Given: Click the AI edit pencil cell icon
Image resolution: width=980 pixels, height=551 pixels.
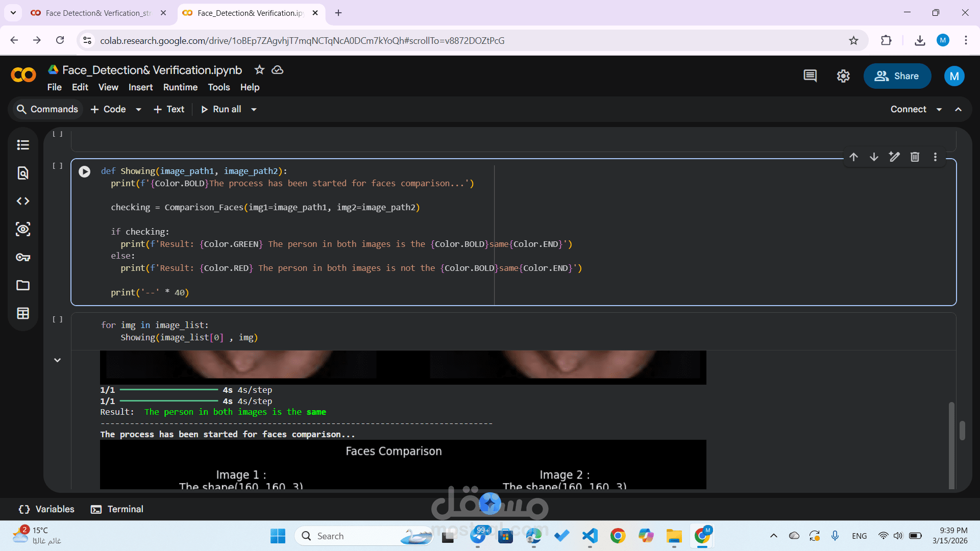Looking at the screenshot, I should coord(894,157).
